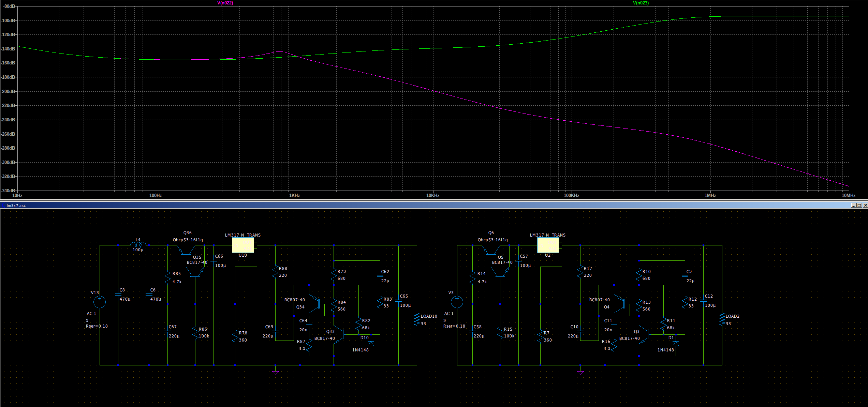Maximize the lm3x7.asc schematic window
Image resolution: width=868 pixels, height=407 pixels.
[x=859, y=205]
